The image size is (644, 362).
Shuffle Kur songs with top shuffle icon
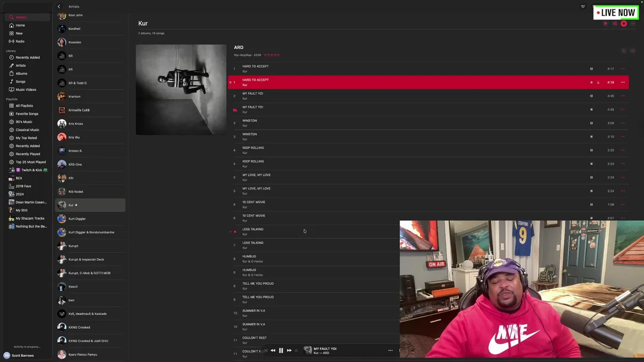coord(615,24)
